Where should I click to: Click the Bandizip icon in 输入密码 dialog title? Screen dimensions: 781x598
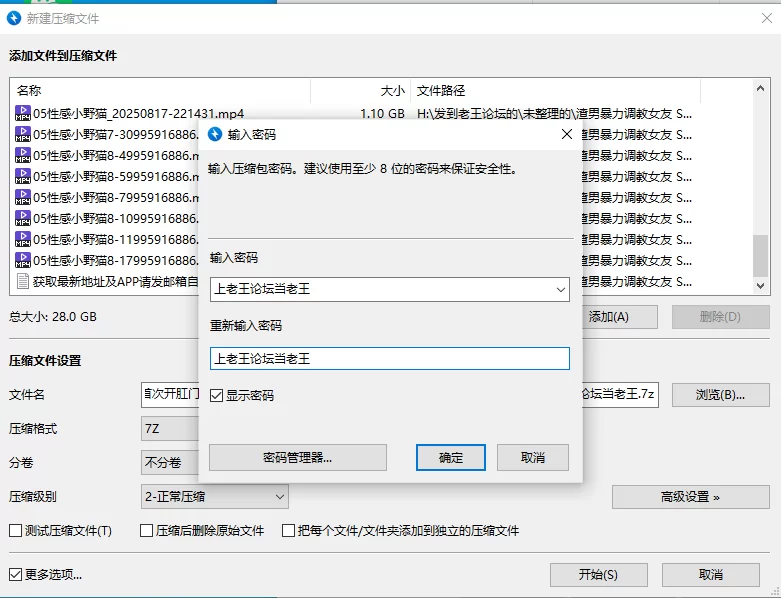click(215, 134)
